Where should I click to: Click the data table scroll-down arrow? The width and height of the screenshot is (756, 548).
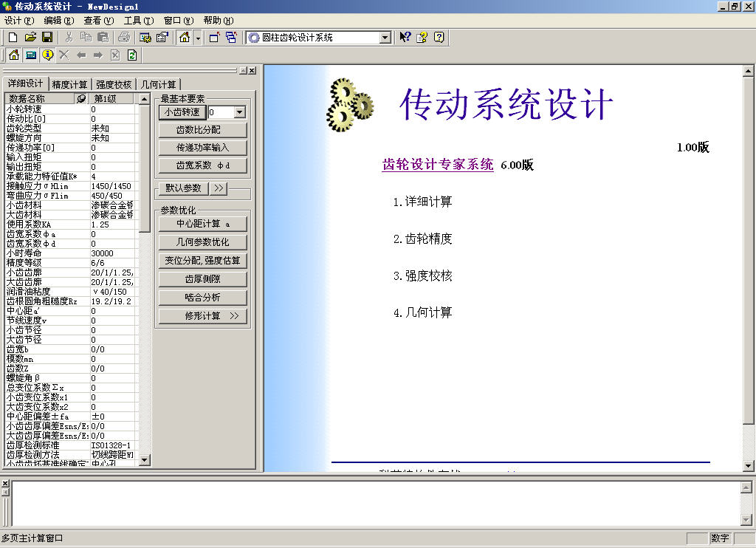point(144,460)
